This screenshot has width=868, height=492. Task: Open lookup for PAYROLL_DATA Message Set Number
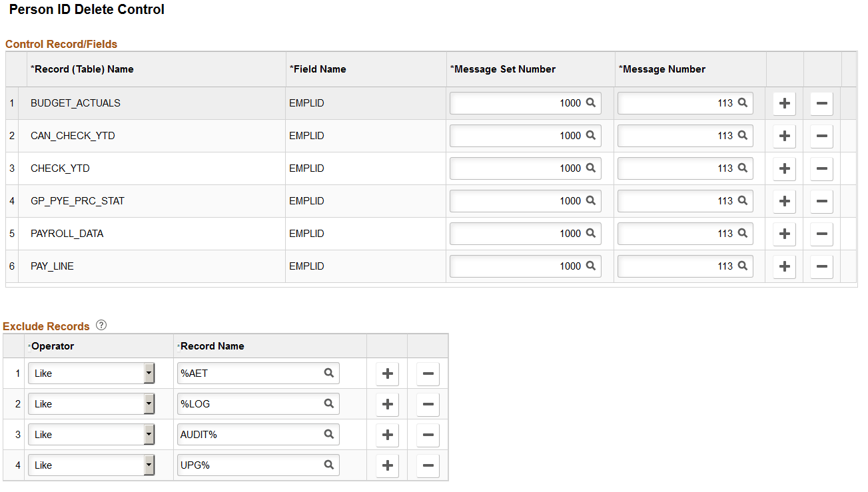[592, 233]
